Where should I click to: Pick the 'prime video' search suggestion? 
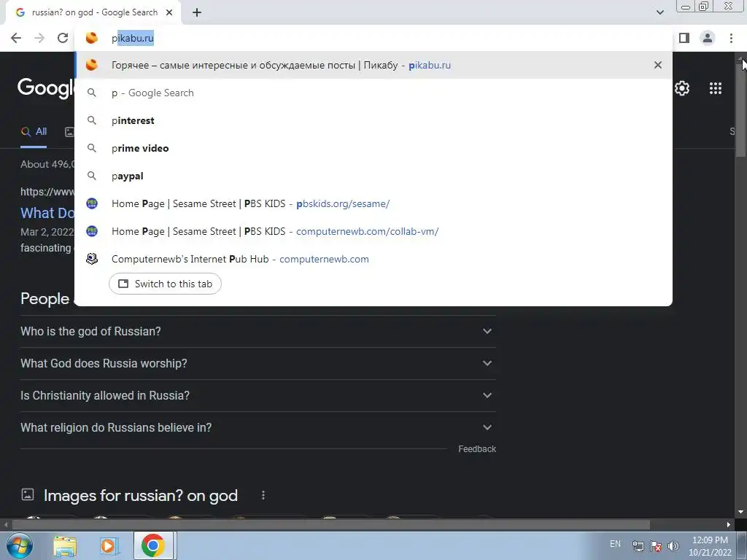373,148
